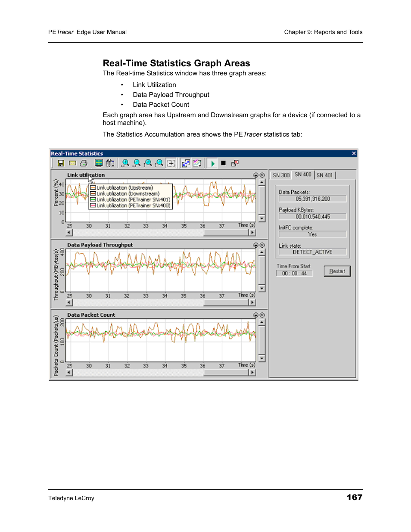The height and width of the screenshot is (532, 411).
Task: Click Data Packet Count horizontal scroll right arrow
Action: (252, 372)
